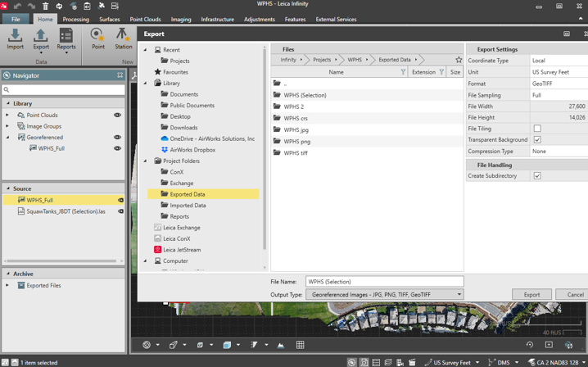Screen dimensions: 588x367
Task: Open AirWorks Dropbox location
Action: coord(192,150)
